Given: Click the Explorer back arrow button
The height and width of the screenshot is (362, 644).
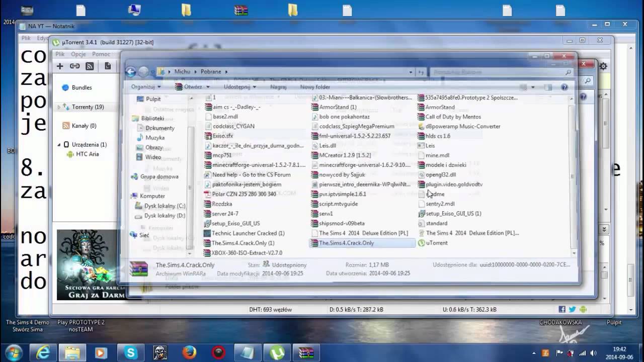Looking at the screenshot, I should pyautogui.click(x=131, y=72).
